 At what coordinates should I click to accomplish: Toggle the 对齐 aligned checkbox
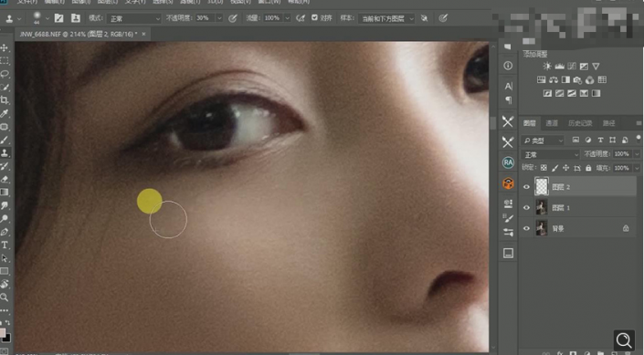coord(314,17)
